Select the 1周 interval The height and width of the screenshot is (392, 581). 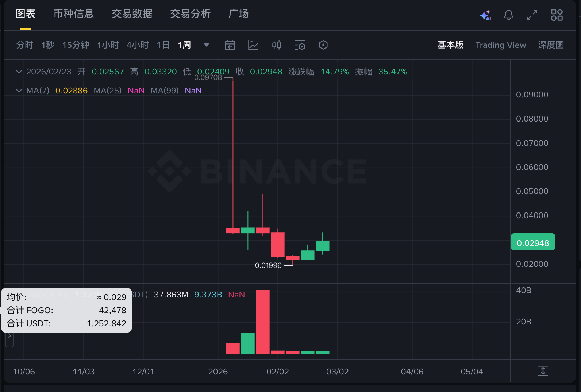pos(185,45)
